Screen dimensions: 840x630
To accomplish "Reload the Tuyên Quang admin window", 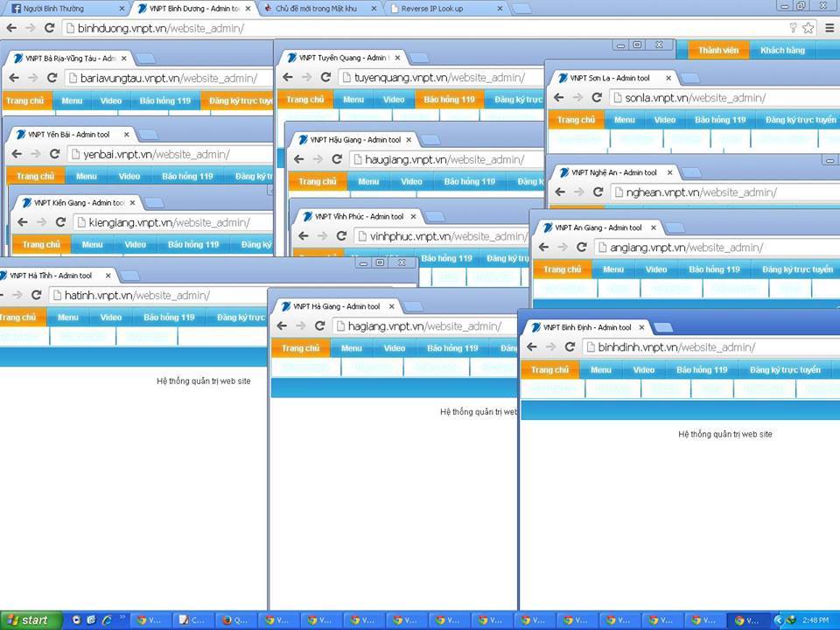I will (325, 77).
